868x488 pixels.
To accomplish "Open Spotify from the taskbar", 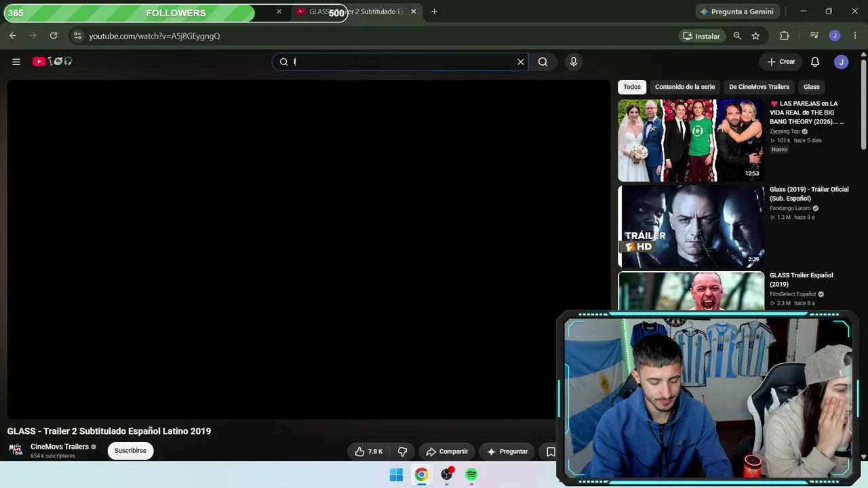I will point(471,475).
